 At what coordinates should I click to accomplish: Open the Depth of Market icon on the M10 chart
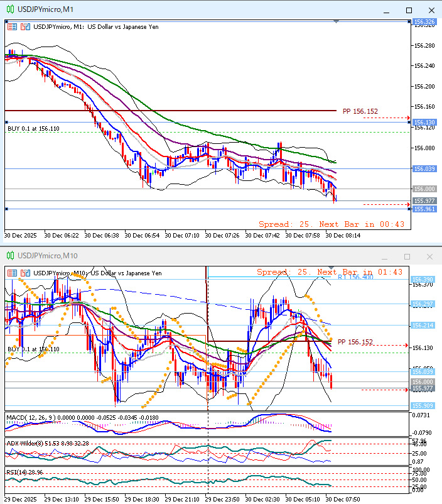[x=25, y=273]
